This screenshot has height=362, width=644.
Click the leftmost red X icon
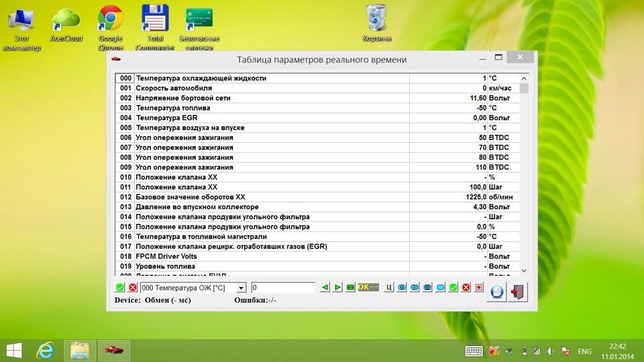click(x=132, y=288)
